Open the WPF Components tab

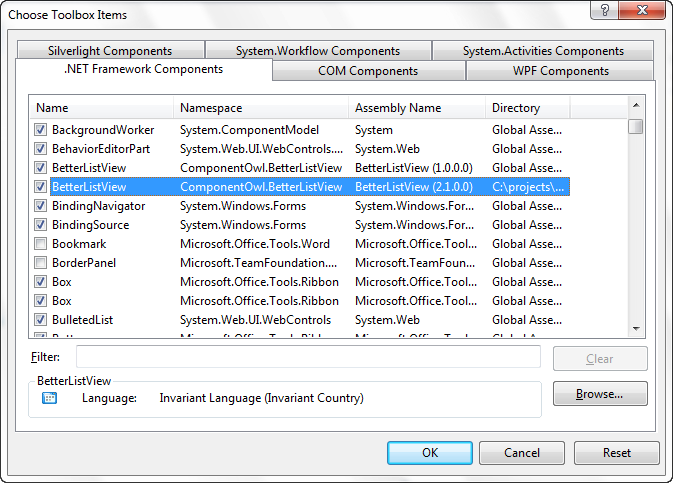[560, 71]
